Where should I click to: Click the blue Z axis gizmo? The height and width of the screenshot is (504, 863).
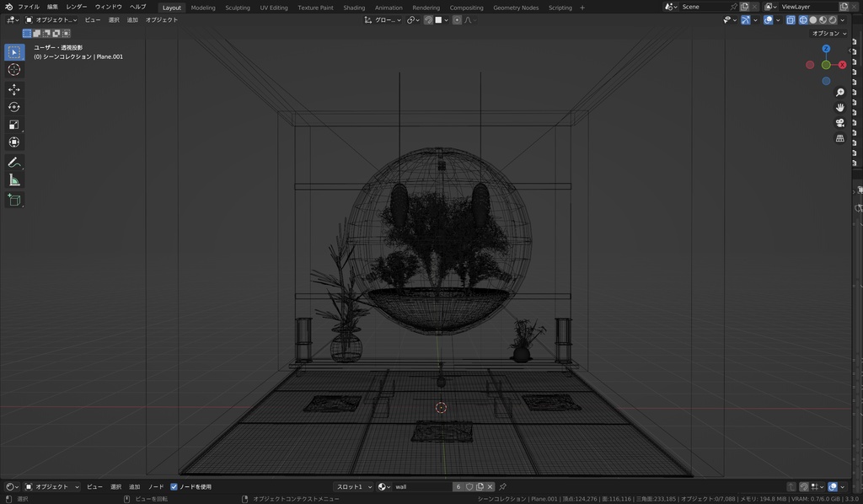826,49
